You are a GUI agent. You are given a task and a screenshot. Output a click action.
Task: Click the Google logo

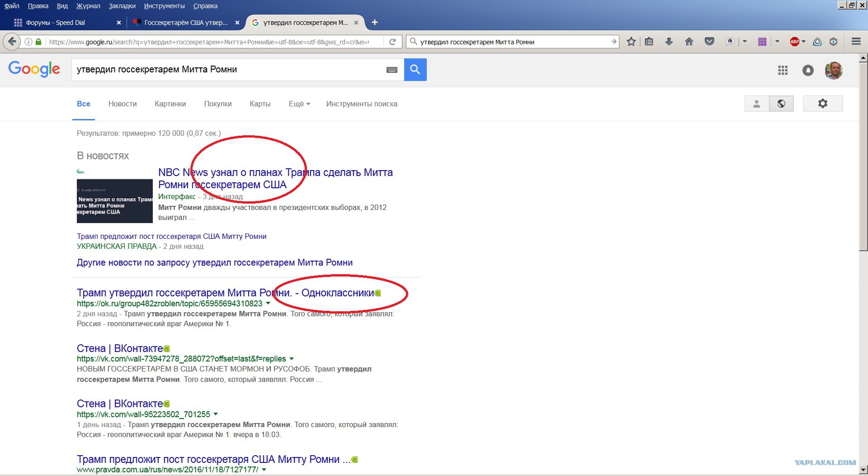(x=34, y=69)
